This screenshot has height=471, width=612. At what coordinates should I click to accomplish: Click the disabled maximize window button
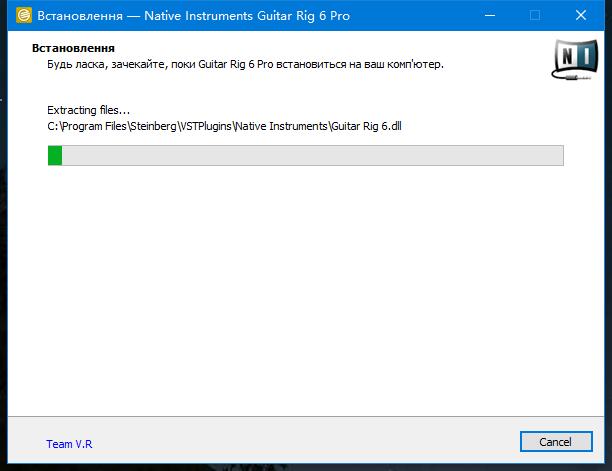point(535,16)
